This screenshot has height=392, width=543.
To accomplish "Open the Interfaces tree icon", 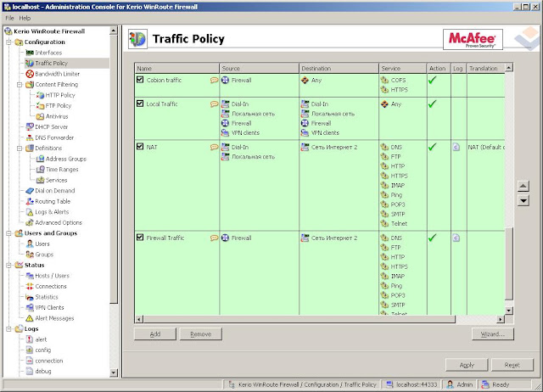I will 30,53.
